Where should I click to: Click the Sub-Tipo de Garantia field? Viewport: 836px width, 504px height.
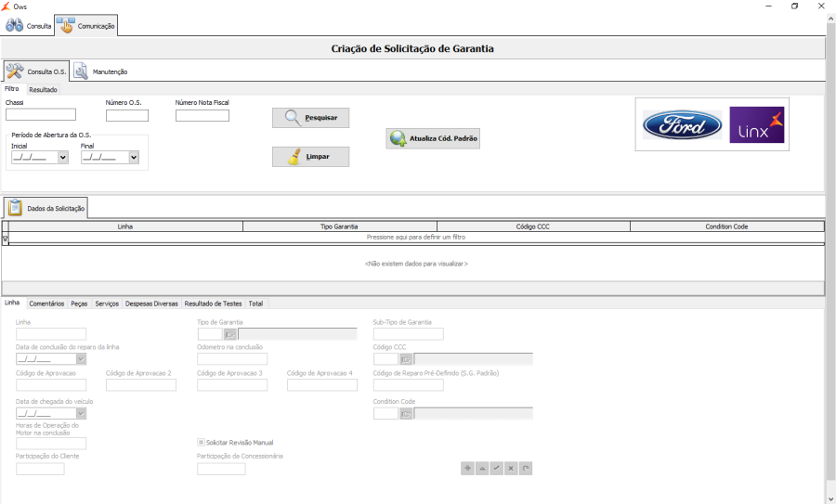[409, 334]
